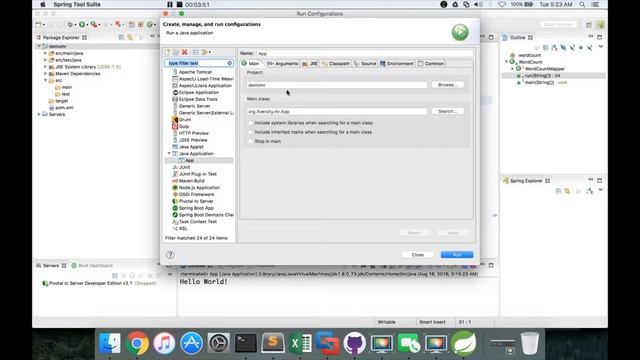Viewport: 640px width, 360px height.
Task: Open Terminal from the dock
Action: pyautogui.click(x=246, y=343)
